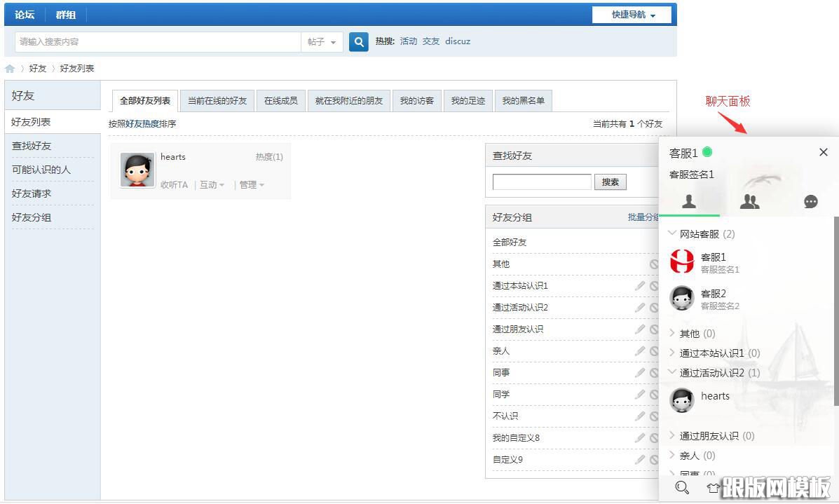Click the 搜索 button in 查找好友 panel
Image resolution: width=839 pixels, height=504 pixels.
coord(610,182)
